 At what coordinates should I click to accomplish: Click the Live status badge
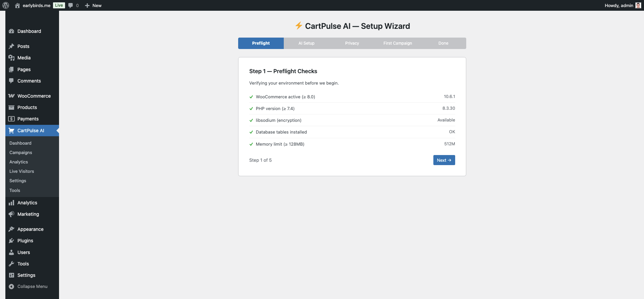[x=59, y=5]
